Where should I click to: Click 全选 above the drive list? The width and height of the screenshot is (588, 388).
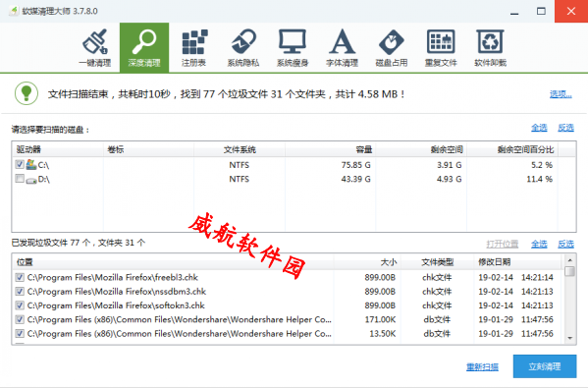coord(539,128)
